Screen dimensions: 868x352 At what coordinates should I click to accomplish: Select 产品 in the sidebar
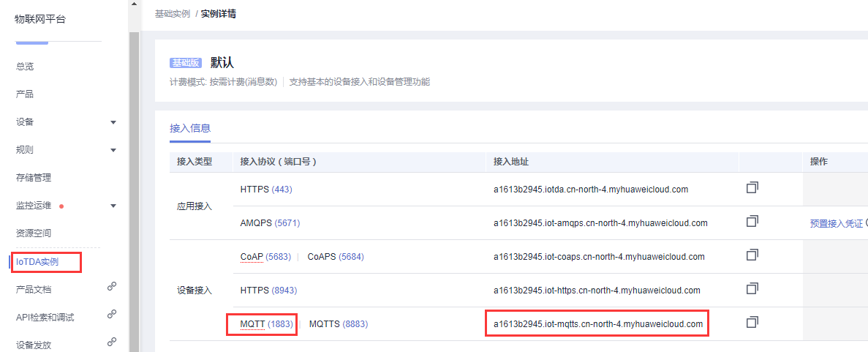25,94
